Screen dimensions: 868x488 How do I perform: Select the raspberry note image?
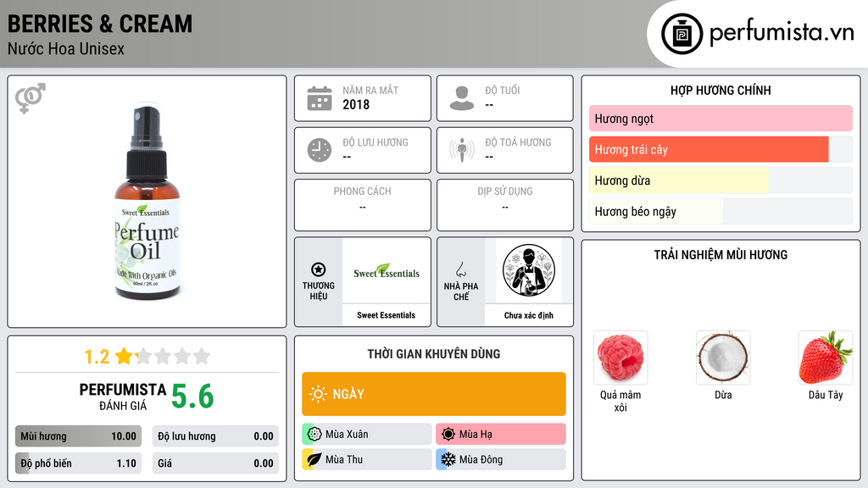pyautogui.click(x=620, y=358)
